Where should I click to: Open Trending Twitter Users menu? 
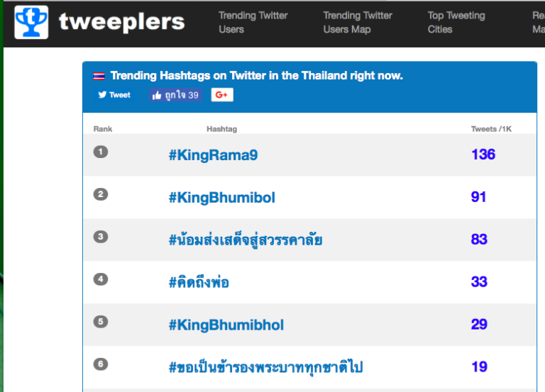(253, 22)
